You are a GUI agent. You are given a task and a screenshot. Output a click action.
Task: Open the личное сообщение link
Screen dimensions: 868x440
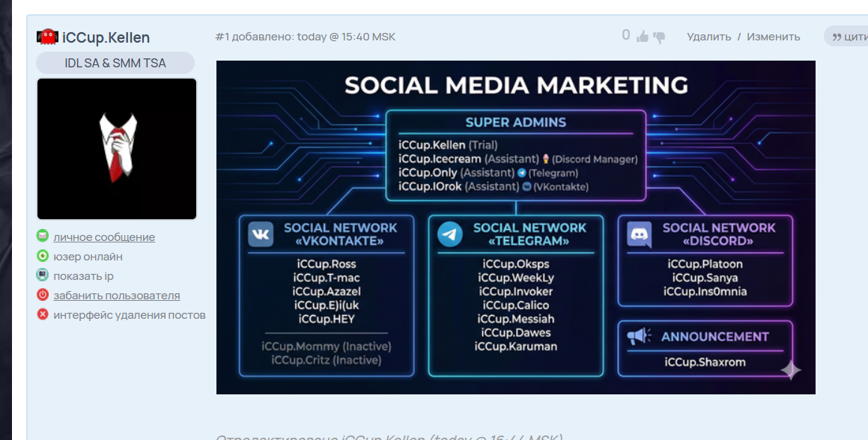pyautogui.click(x=104, y=237)
